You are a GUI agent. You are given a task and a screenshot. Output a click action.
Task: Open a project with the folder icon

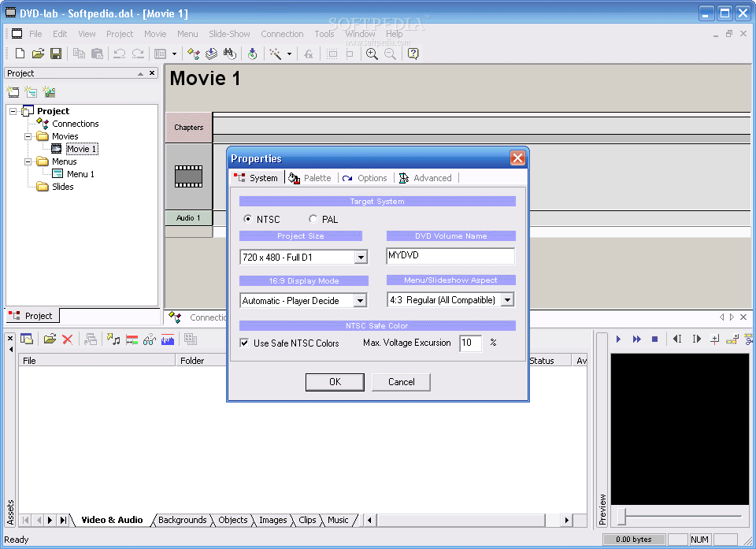coord(38,54)
